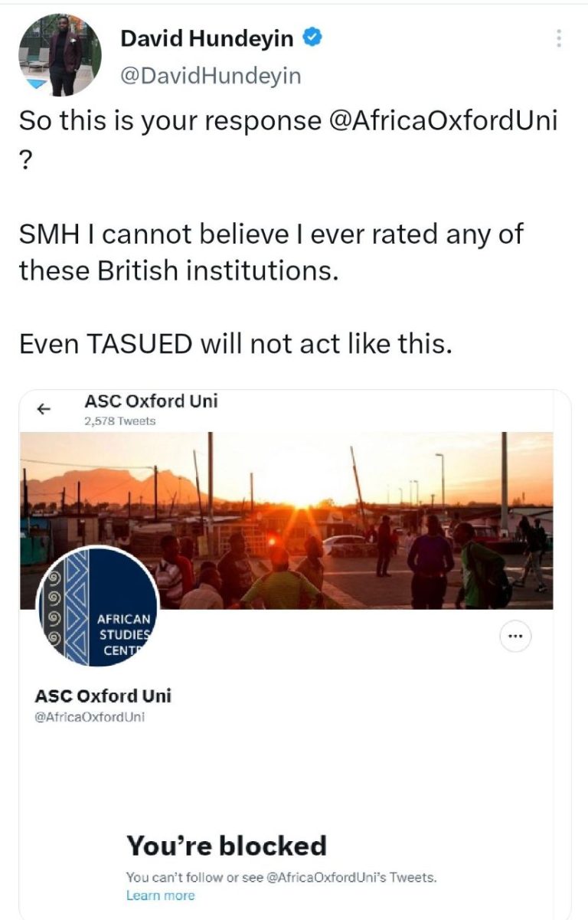
Task: Click the @AfricaOxfordUni mention in the tweet
Action: 442,121
